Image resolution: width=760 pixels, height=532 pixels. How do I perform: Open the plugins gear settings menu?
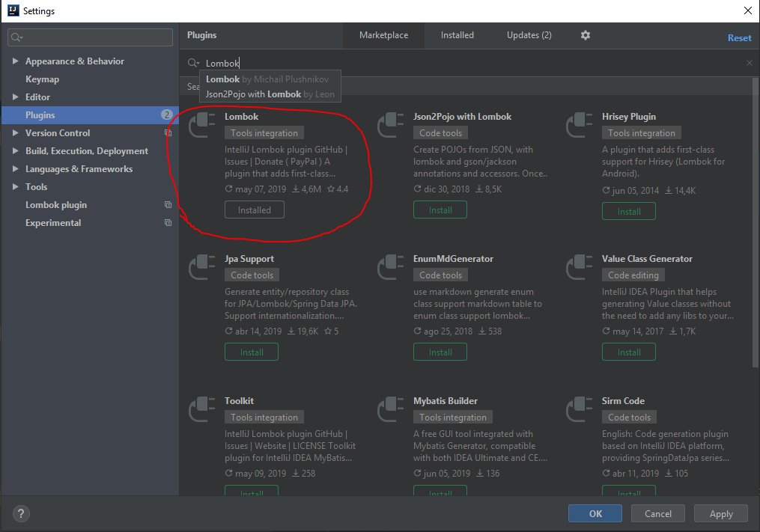point(586,35)
